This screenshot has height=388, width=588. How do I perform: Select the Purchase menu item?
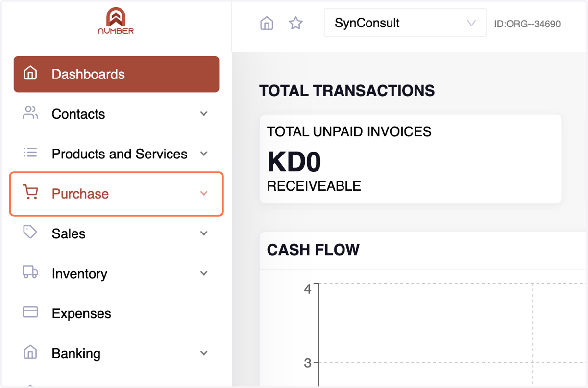tap(117, 194)
